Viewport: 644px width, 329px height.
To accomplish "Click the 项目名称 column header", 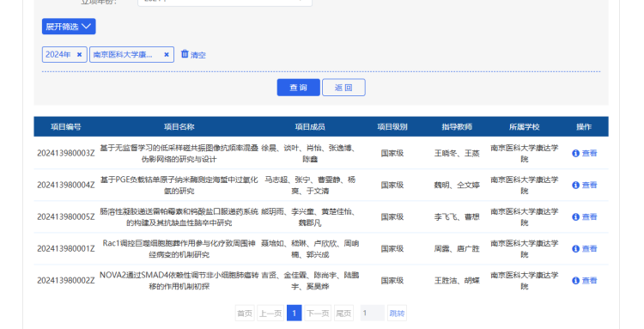I will pyautogui.click(x=179, y=127).
